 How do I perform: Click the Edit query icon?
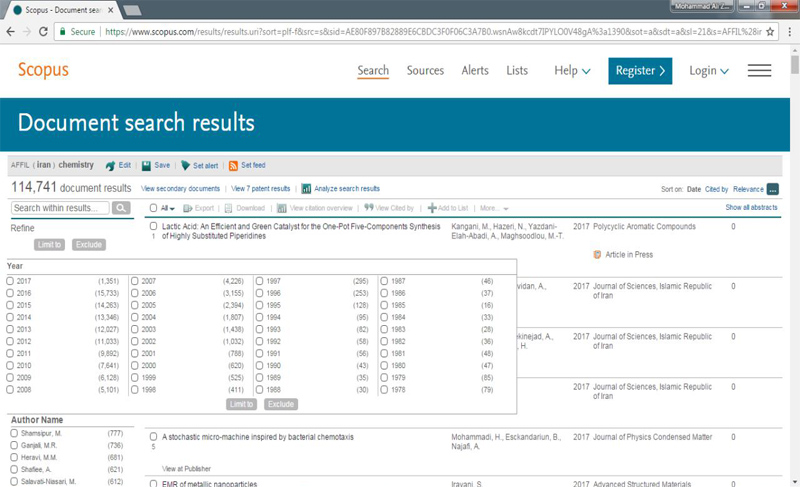(110, 166)
